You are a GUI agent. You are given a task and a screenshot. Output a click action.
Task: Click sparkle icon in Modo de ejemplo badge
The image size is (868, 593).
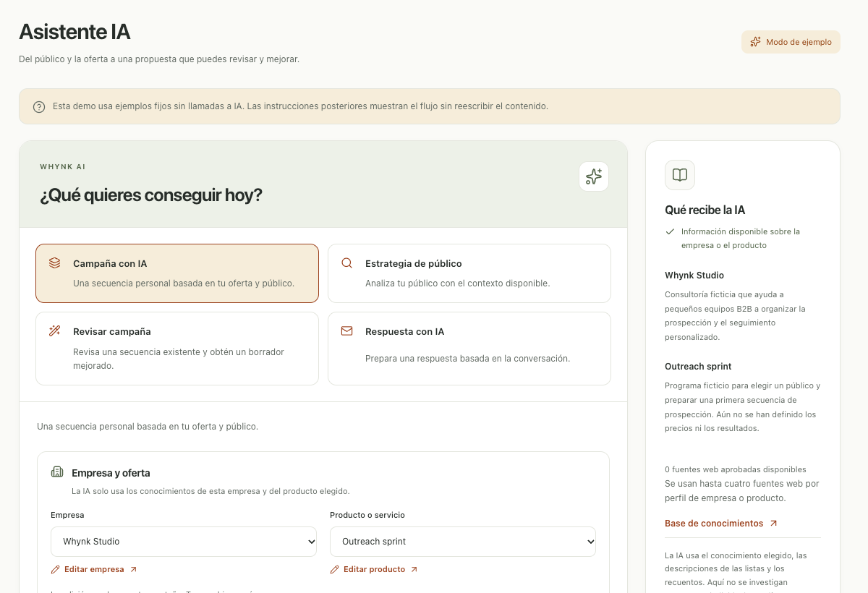coord(755,42)
